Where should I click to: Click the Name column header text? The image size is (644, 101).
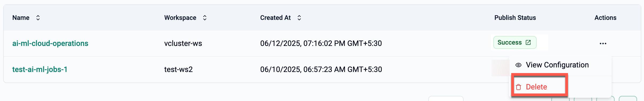(x=21, y=18)
